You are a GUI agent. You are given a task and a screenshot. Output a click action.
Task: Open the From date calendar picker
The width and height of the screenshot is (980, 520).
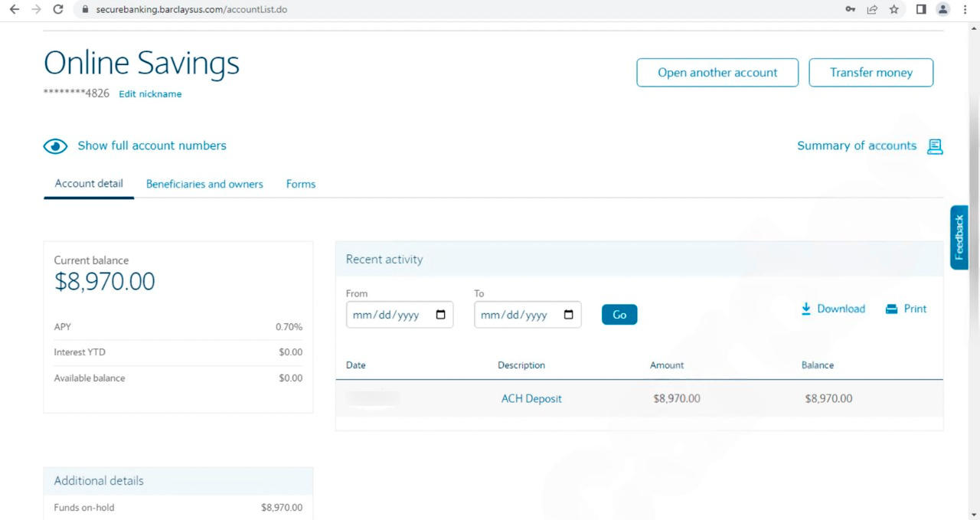[440, 315]
